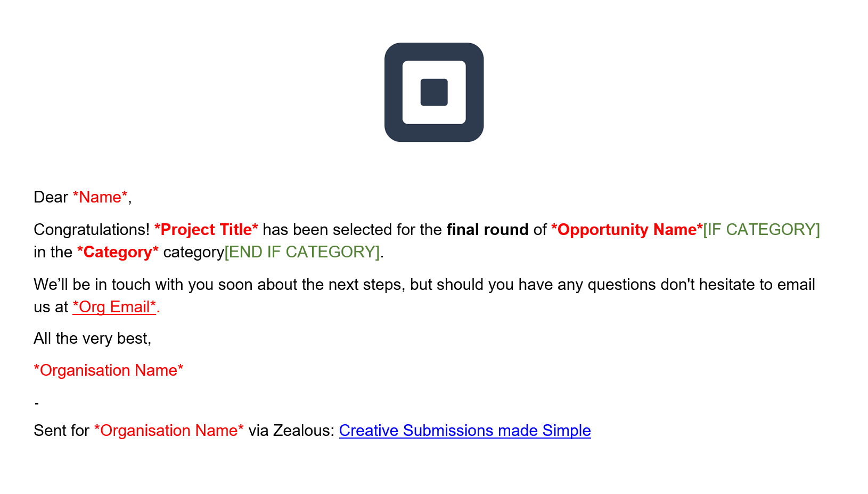Click *Organisation Name* in the Sent for footer
The width and height of the screenshot is (868, 494).
pos(169,431)
